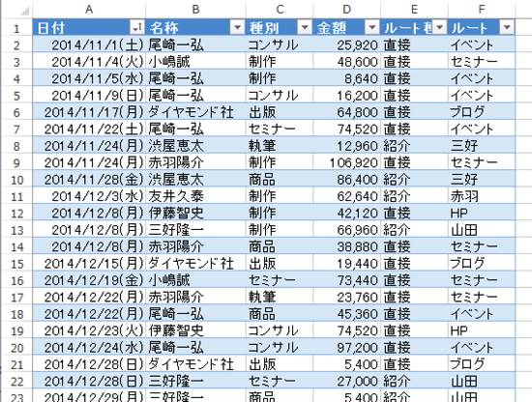Open the ルート種 column filter dropdown
Screen dimensions: 532x402
[x=439, y=27]
